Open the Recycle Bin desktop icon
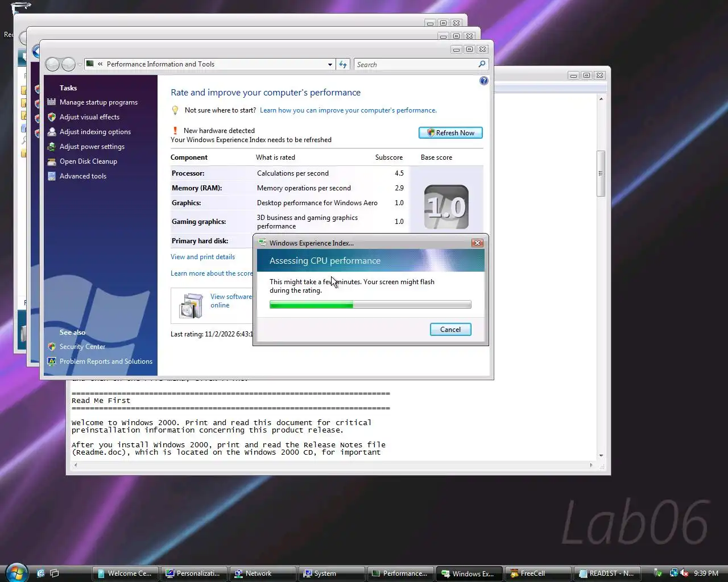Screen dimensions: 728x582 coord(21,7)
